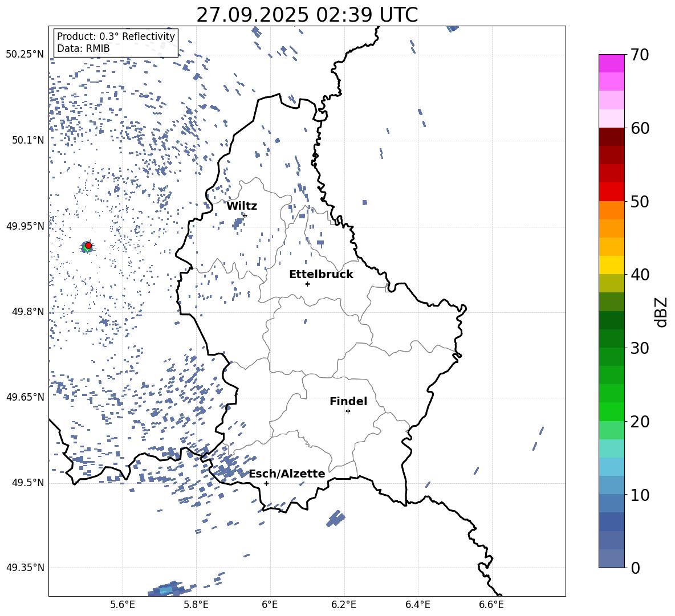675x616 pixels.
Task: Click the colorbar tick label 60
Action: point(640,128)
